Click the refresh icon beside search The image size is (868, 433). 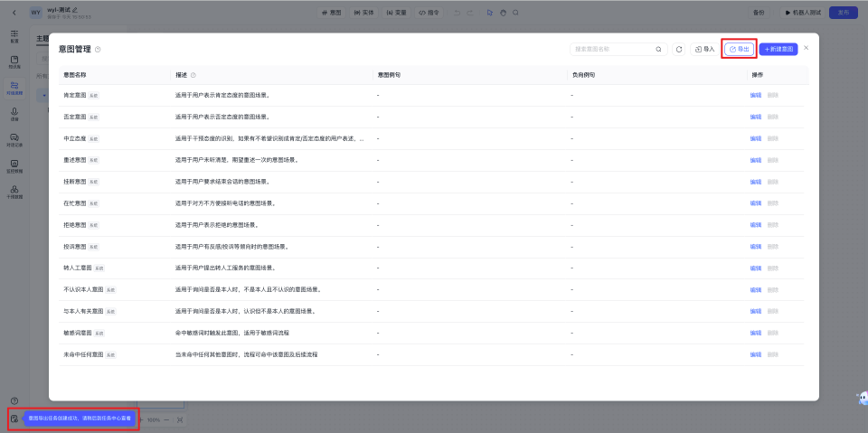tap(679, 49)
